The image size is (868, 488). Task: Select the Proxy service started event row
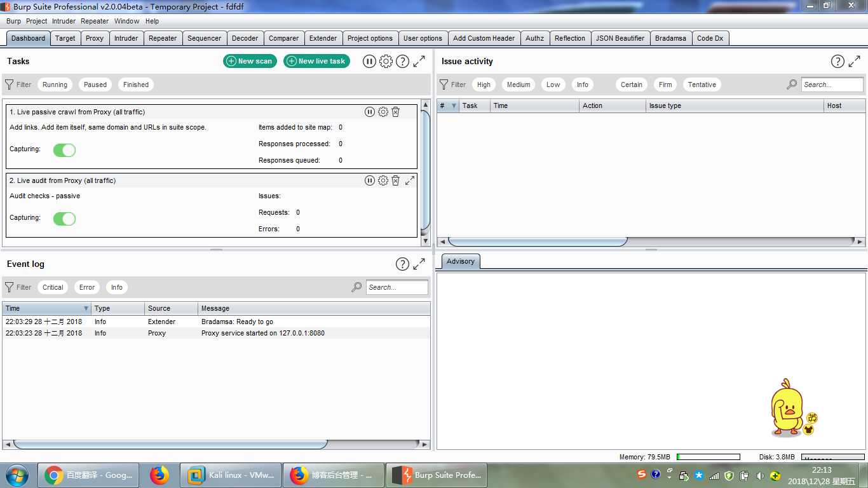click(x=216, y=333)
